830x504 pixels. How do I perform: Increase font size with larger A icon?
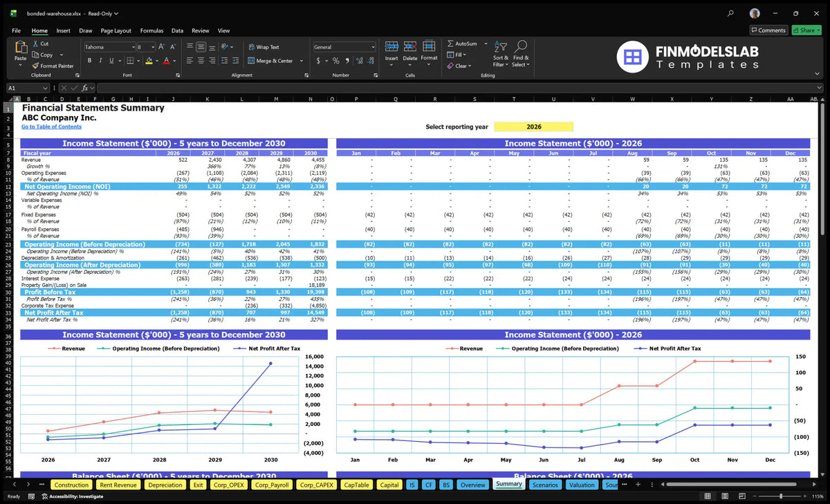pyautogui.click(x=162, y=47)
